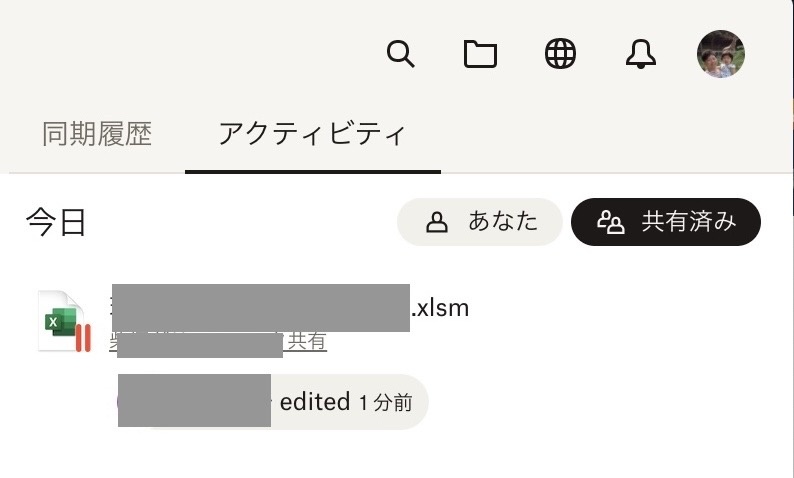Open the Dropbox folder icon
Image resolution: width=794 pixels, height=478 pixels.
click(x=480, y=54)
